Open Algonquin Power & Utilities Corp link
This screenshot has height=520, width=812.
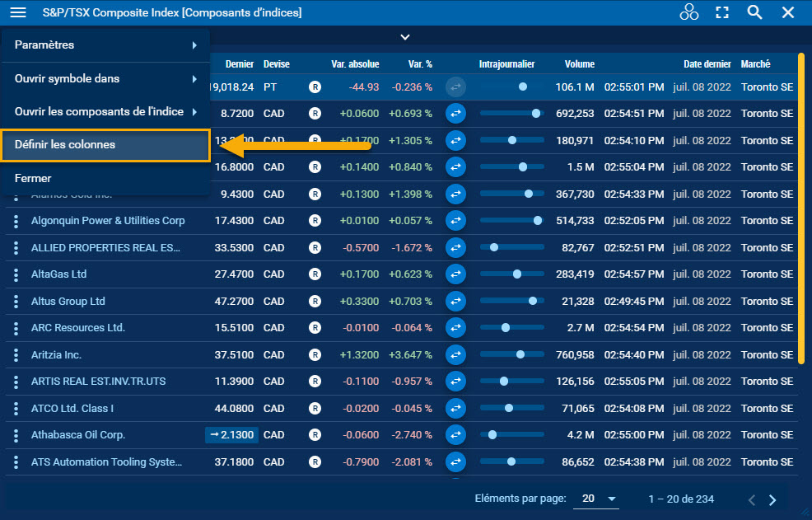(x=108, y=221)
